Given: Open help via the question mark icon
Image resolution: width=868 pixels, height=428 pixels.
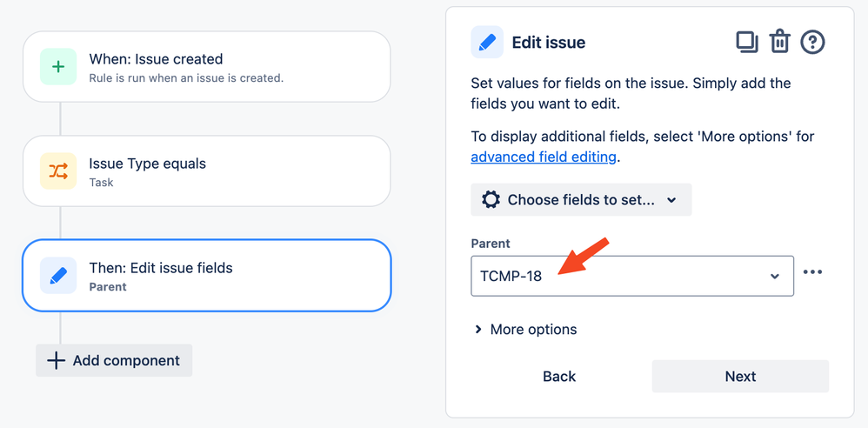Looking at the screenshot, I should 812,42.
